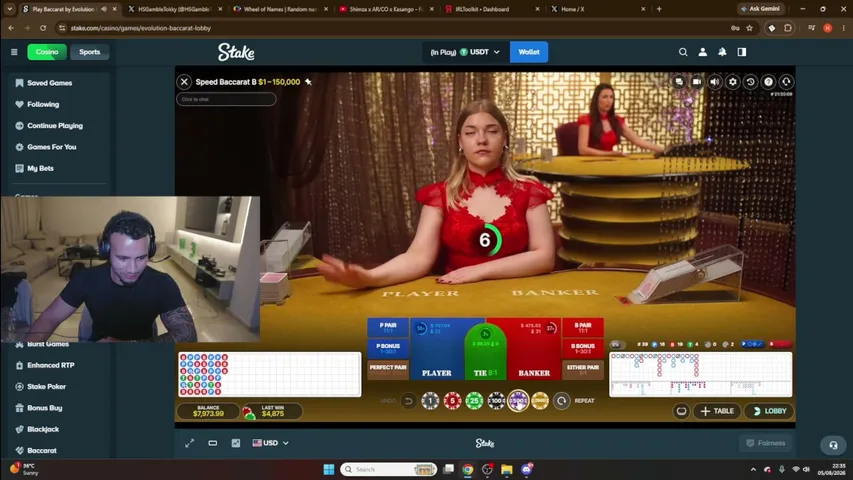Open File Explorer from the taskbar
The image size is (853, 480).
pyautogui.click(x=506, y=469)
